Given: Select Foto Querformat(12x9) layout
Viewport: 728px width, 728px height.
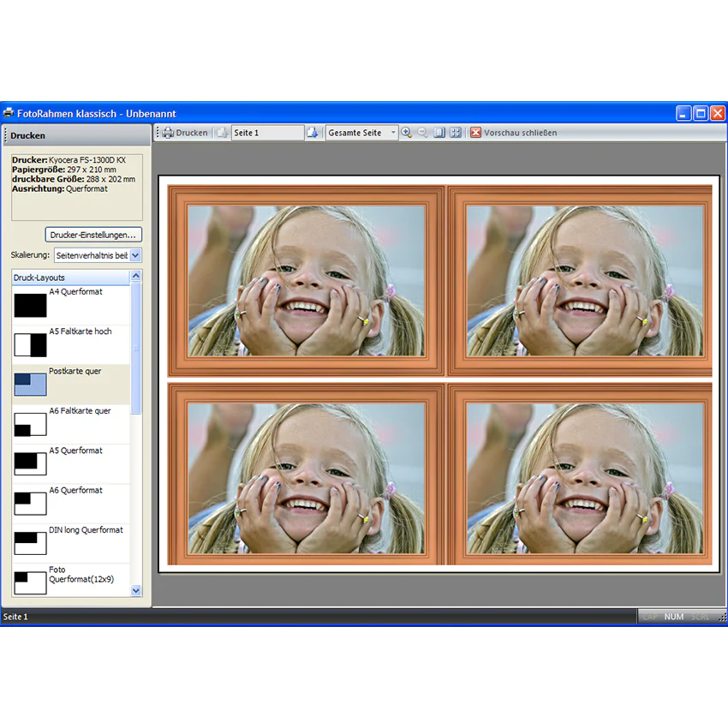Looking at the screenshot, I should coord(71,580).
